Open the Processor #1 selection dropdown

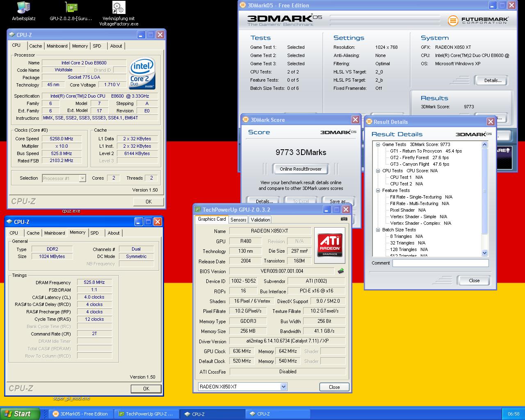pos(82,178)
